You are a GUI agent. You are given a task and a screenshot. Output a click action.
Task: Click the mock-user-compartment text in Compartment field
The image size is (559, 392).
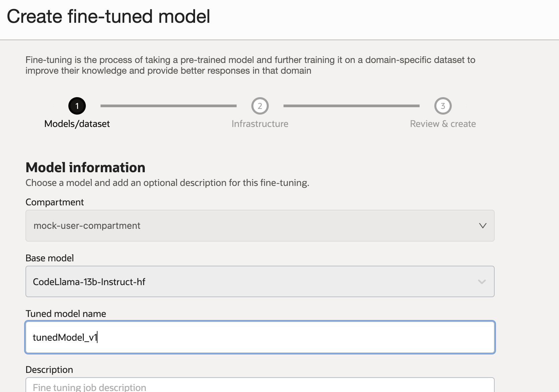pyautogui.click(x=87, y=226)
